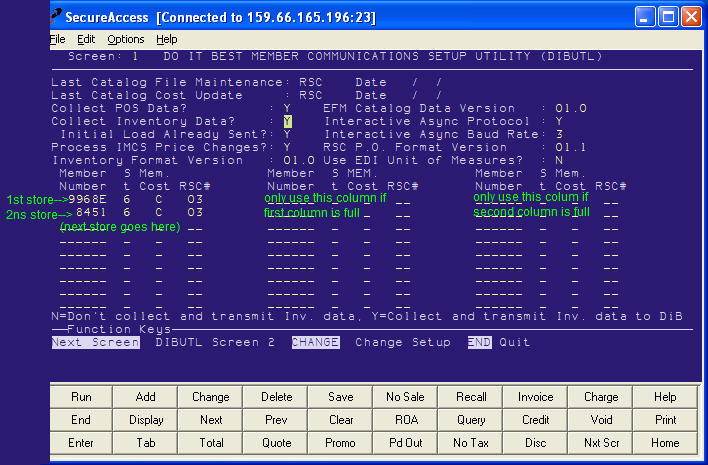708x465 pixels.
Task: Open the Options menu
Action: point(126,39)
